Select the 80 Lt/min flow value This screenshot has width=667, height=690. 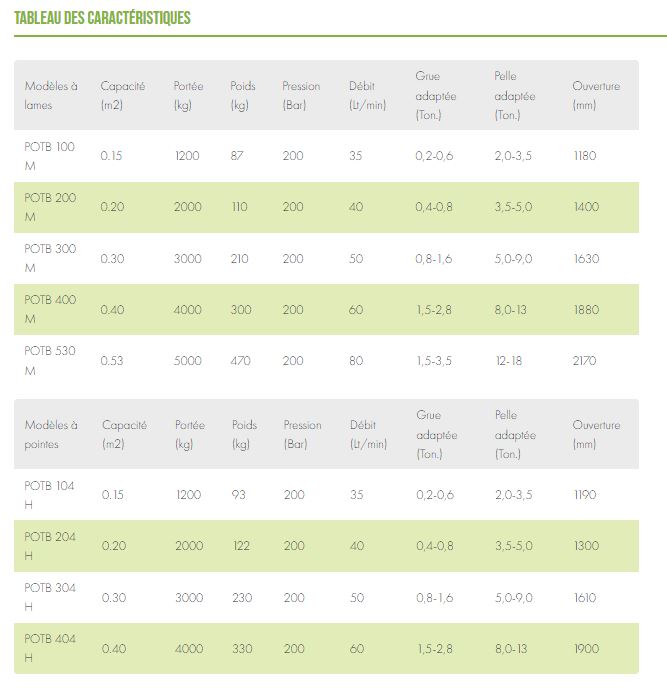(356, 361)
